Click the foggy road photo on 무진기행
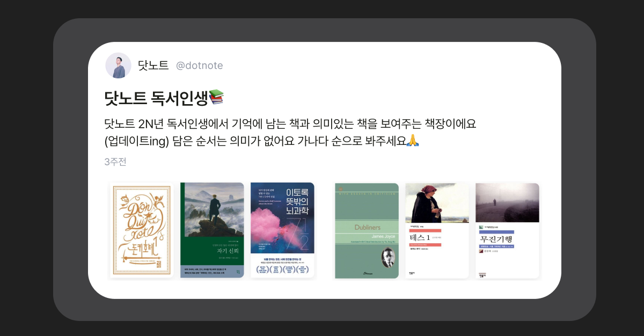The width and height of the screenshot is (644, 336). (x=507, y=202)
